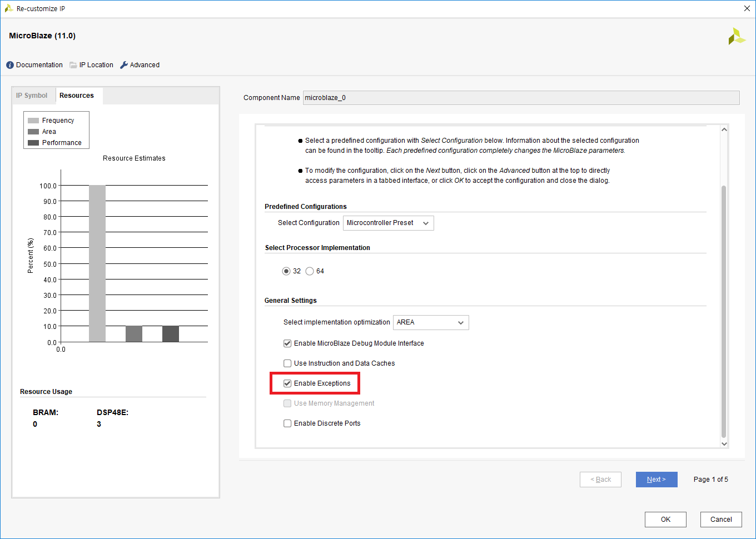The image size is (756, 539).
Task: Click the Back button
Action: (x=600, y=480)
